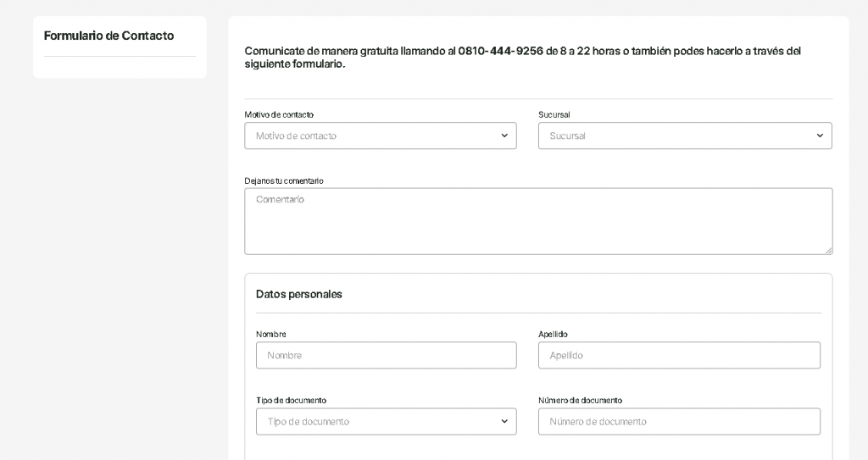868x460 pixels.
Task: Click into the Nombre input field
Action: tap(387, 356)
